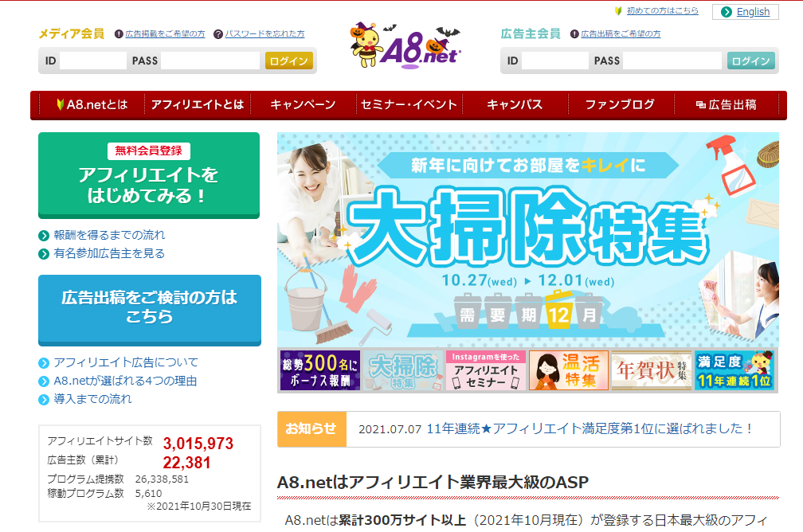Open the English version link

pos(753,12)
